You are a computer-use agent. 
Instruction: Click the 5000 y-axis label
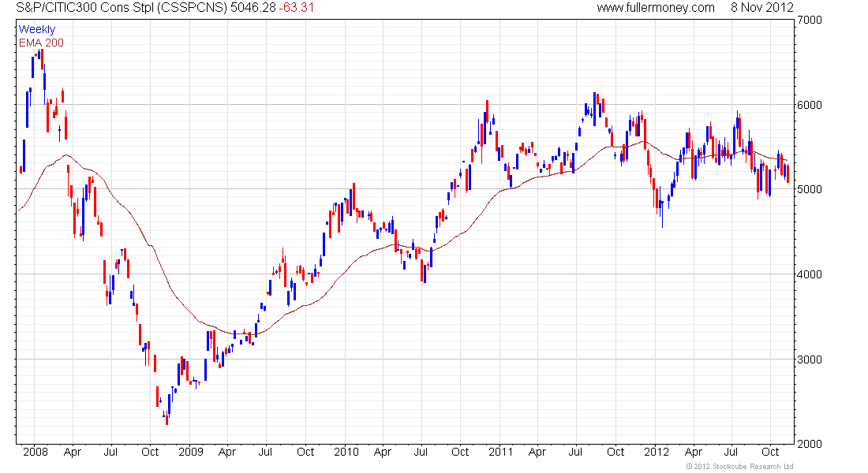tap(810, 189)
